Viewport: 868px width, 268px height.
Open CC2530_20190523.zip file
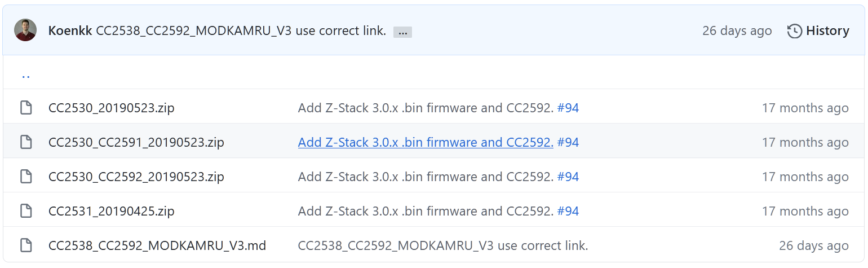click(112, 108)
